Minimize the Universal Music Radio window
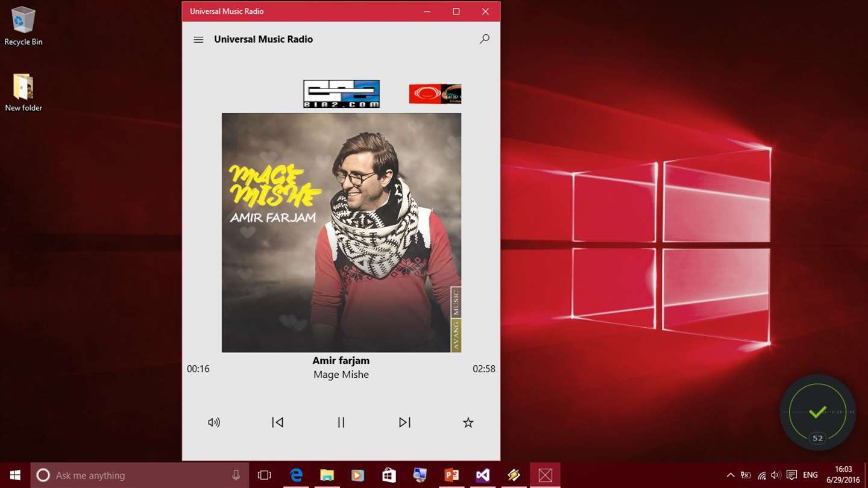Viewport: 868px width, 488px height. [427, 11]
